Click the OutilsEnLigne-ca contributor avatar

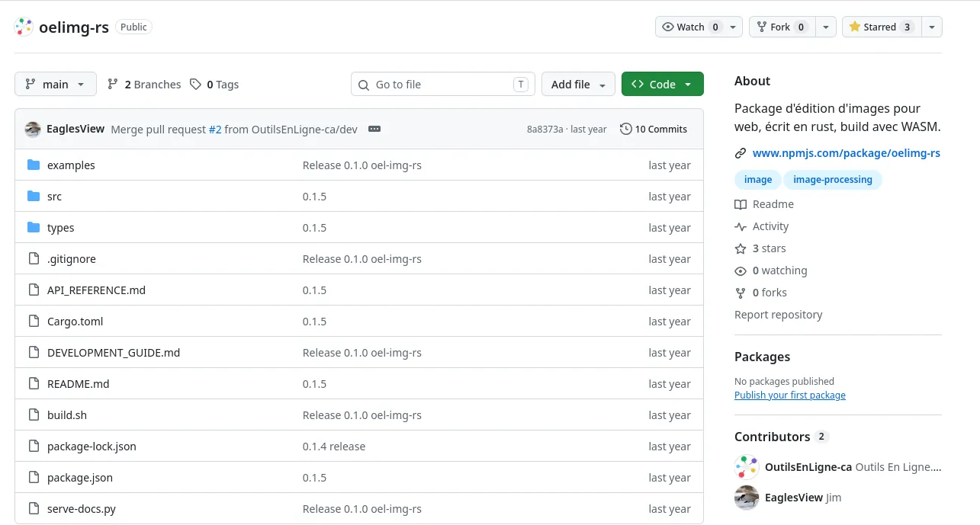point(747,467)
